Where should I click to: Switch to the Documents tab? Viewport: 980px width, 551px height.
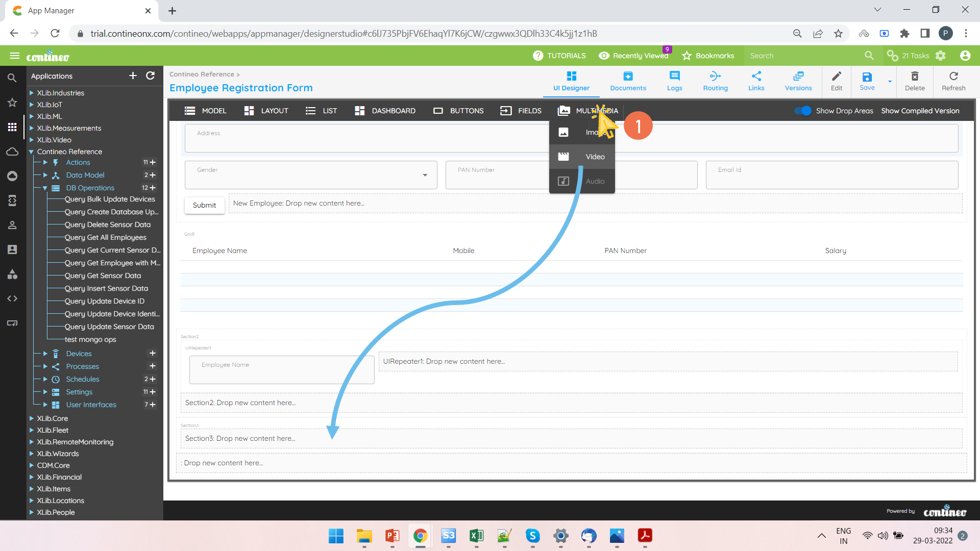[628, 81]
